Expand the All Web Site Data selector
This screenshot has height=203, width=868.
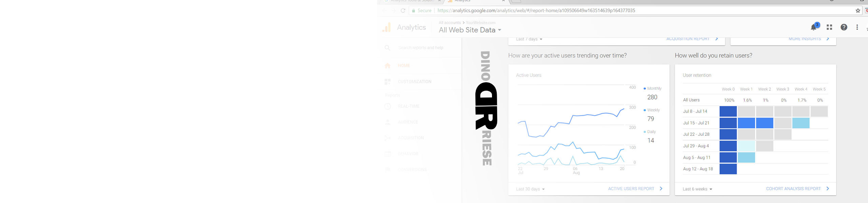[470, 30]
